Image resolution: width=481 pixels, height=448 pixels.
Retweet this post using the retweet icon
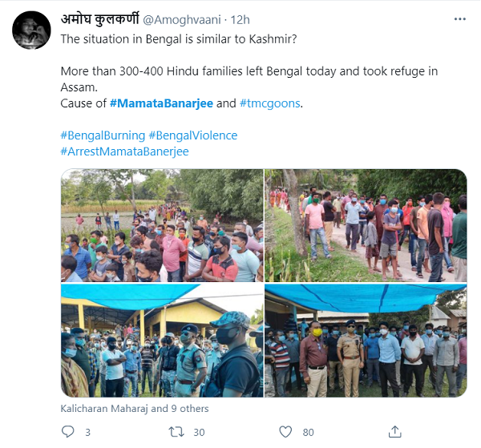(x=176, y=433)
